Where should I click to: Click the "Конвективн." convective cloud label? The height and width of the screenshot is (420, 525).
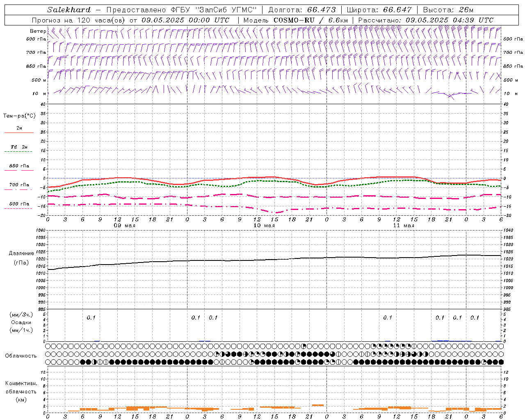coord(21,383)
